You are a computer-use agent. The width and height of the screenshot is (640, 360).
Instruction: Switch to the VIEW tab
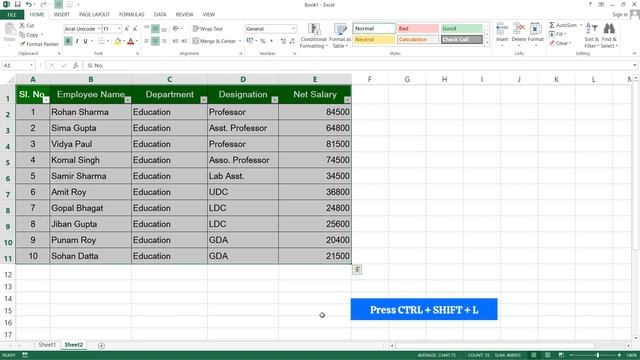tap(209, 15)
